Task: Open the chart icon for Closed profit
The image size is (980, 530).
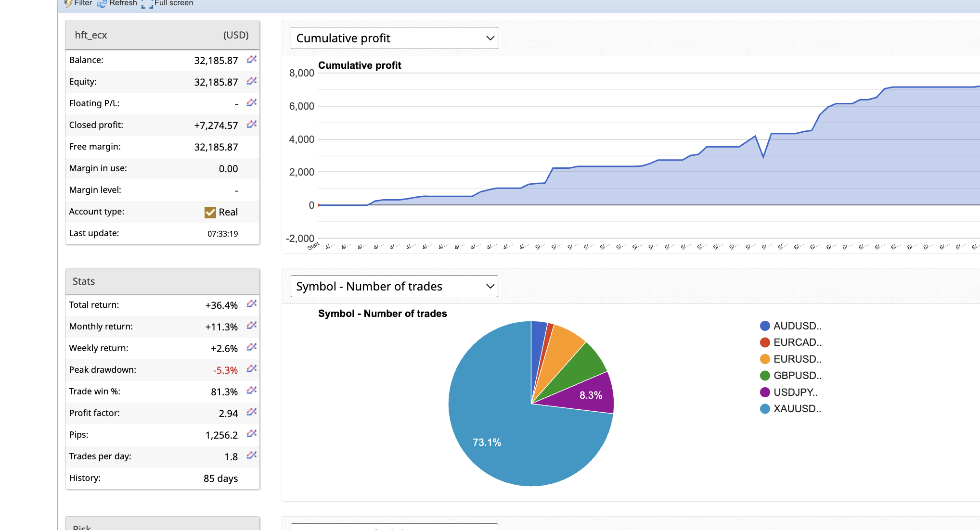Action: coord(251,125)
